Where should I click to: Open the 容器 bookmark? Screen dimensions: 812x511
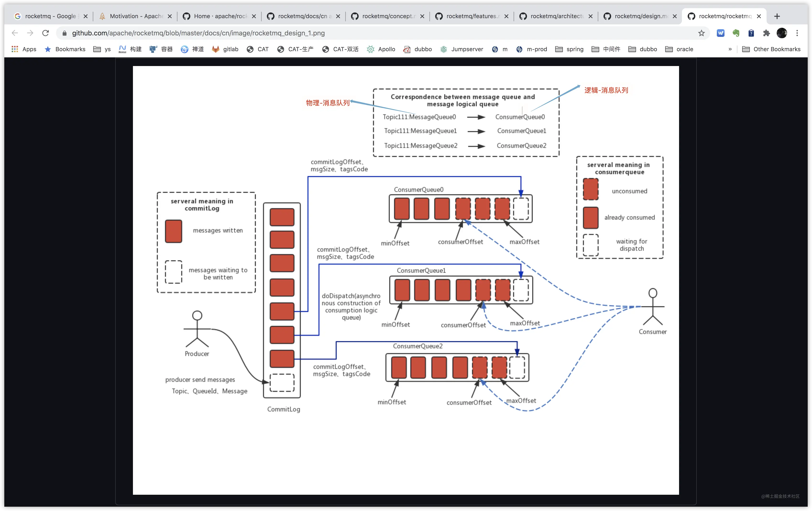pyautogui.click(x=161, y=49)
